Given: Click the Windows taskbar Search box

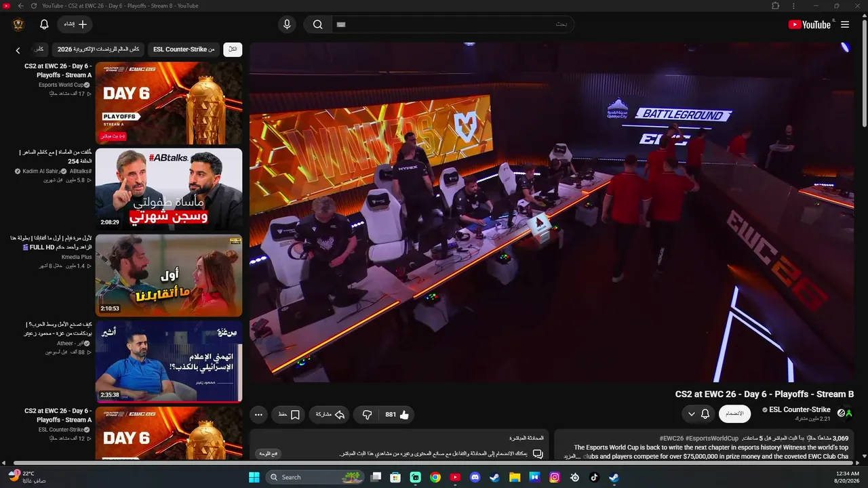Looking at the screenshot, I should (x=314, y=477).
